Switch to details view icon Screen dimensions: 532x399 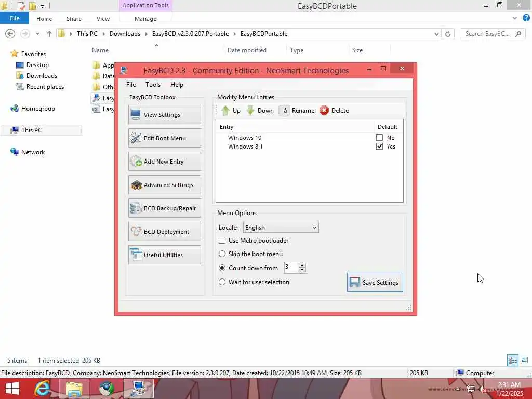pyautogui.click(x=513, y=361)
